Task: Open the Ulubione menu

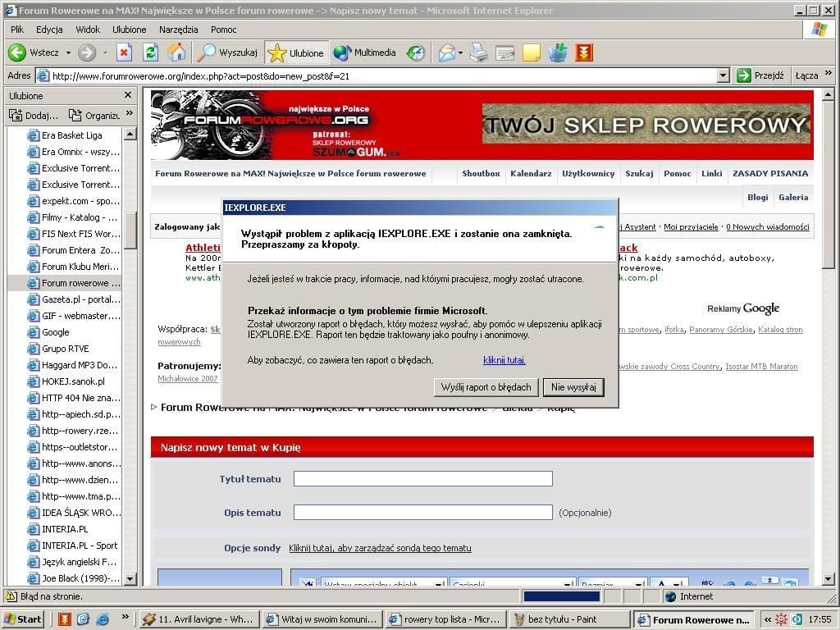Action: [x=129, y=30]
